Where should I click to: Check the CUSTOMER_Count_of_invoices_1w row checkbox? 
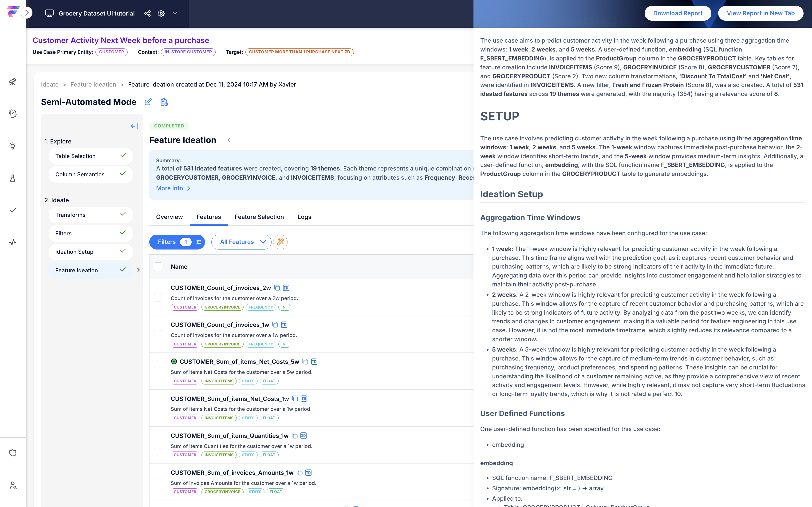(158, 334)
